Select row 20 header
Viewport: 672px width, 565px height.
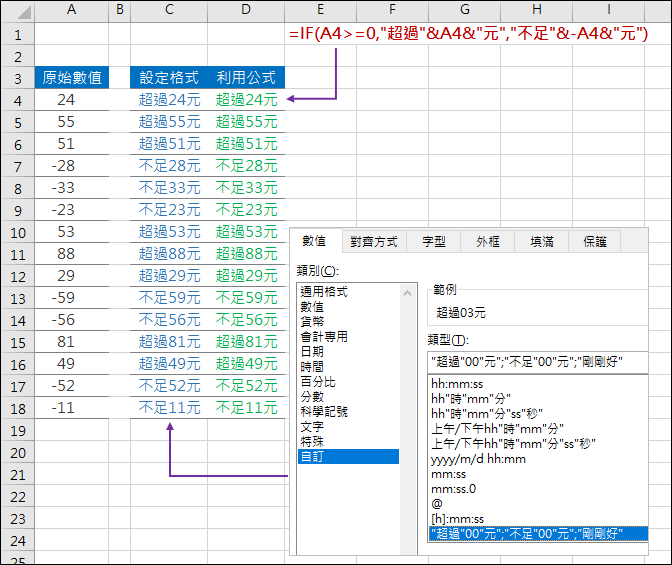(18, 453)
